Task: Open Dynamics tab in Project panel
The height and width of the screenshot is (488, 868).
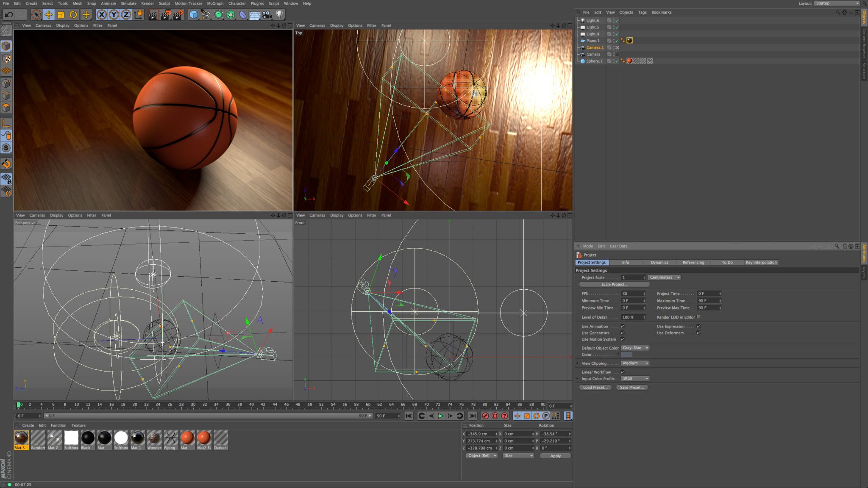Action: [x=659, y=262]
